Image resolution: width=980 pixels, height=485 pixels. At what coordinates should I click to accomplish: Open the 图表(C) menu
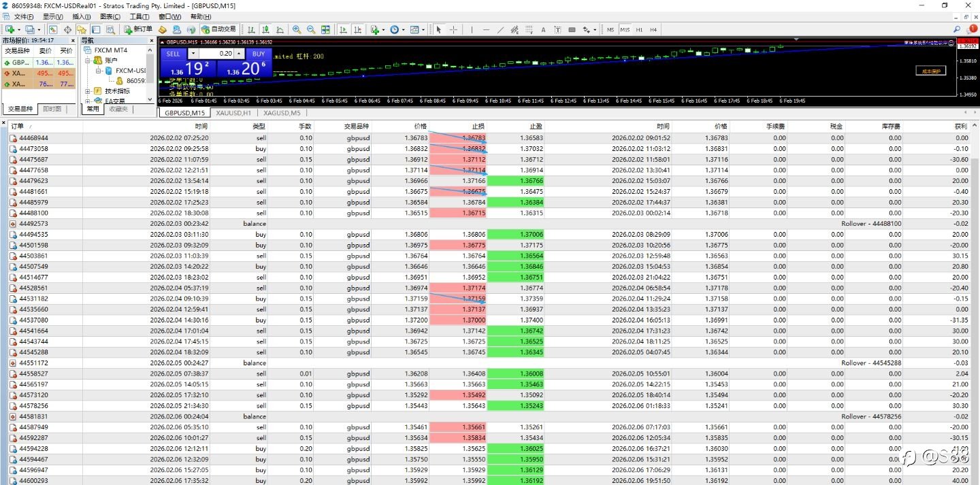pyautogui.click(x=110, y=16)
